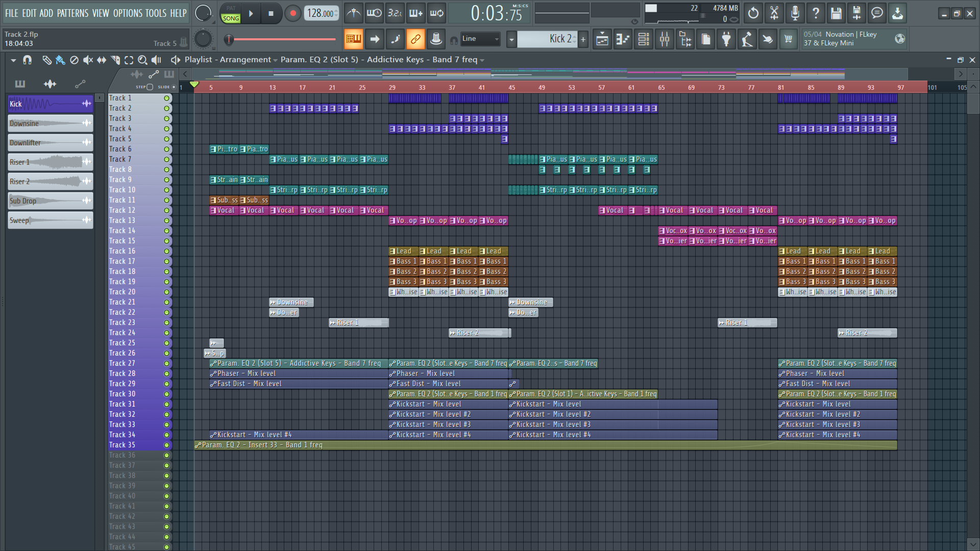Open the audio recording microphone icon
The height and width of the screenshot is (551, 980).
795,13
